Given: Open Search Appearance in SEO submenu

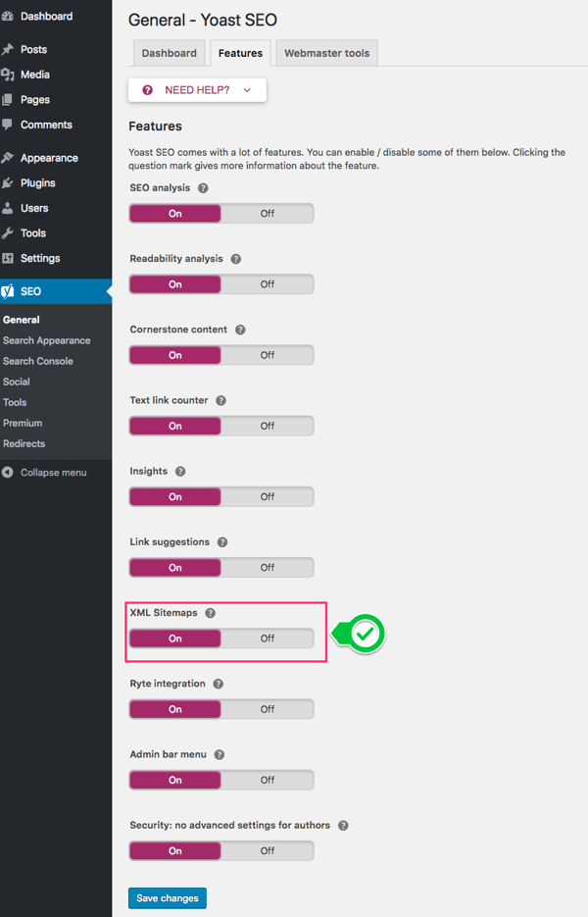Looking at the screenshot, I should [46, 340].
